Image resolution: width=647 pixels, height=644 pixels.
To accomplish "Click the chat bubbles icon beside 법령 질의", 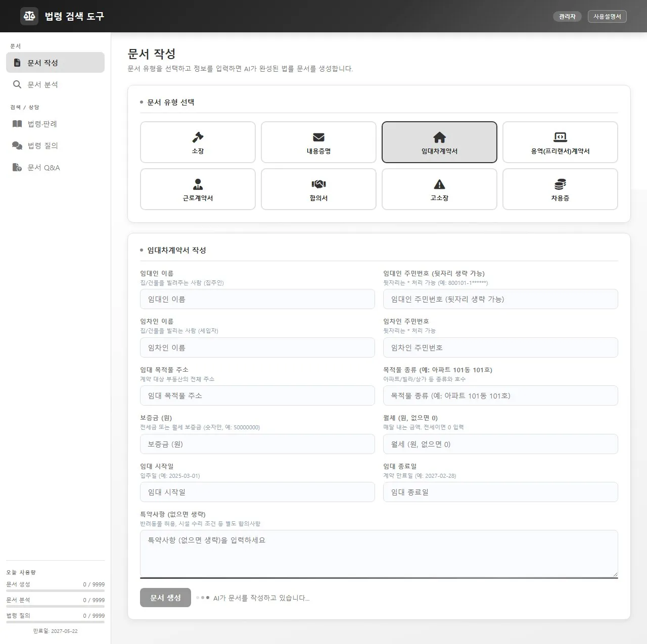I will pyautogui.click(x=17, y=145).
